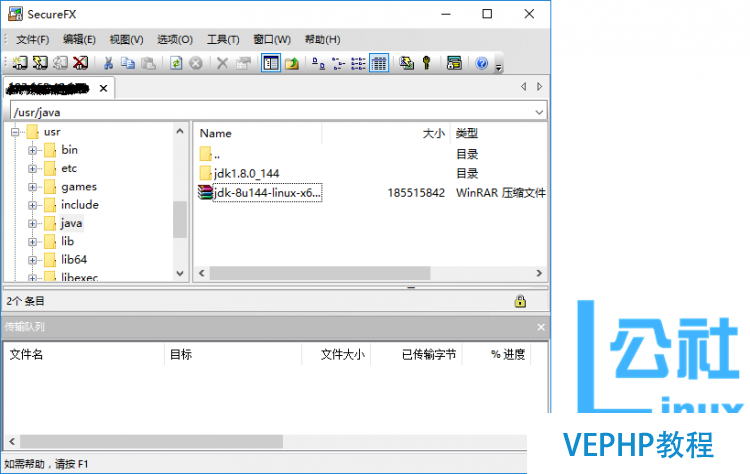Select the java folder in tree
The height and width of the screenshot is (474, 750).
[x=71, y=223]
